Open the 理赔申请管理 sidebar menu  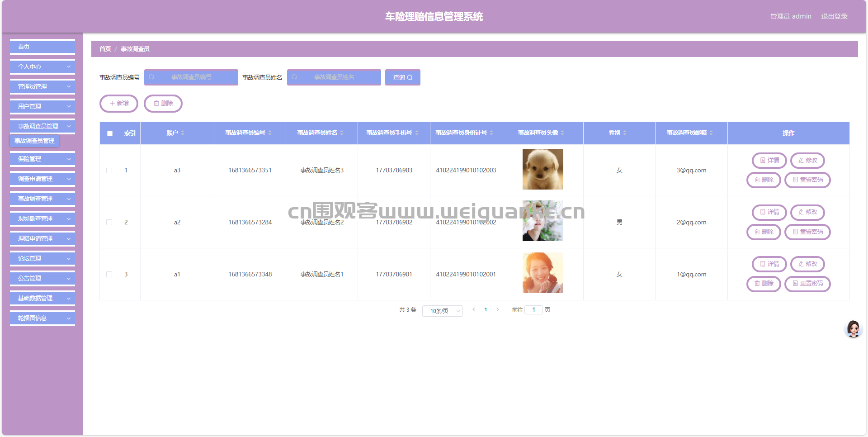pos(42,238)
